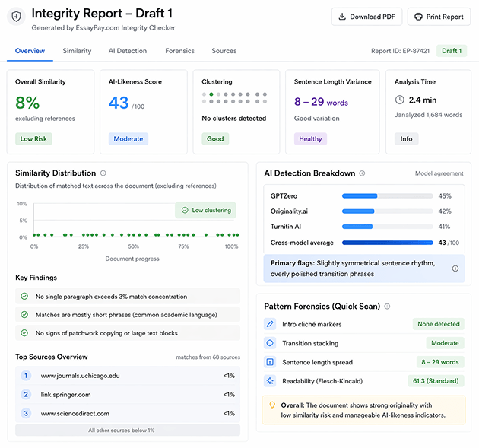Open www.journals.uchicago.edu source entry

pyautogui.click(x=80, y=376)
